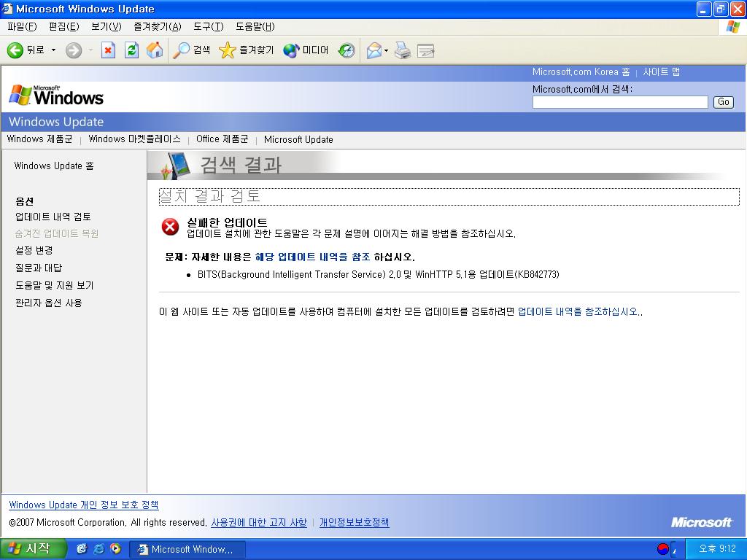Open 관리자 옵션 사용 in sidebar
The width and height of the screenshot is (747, 560).
49,303
